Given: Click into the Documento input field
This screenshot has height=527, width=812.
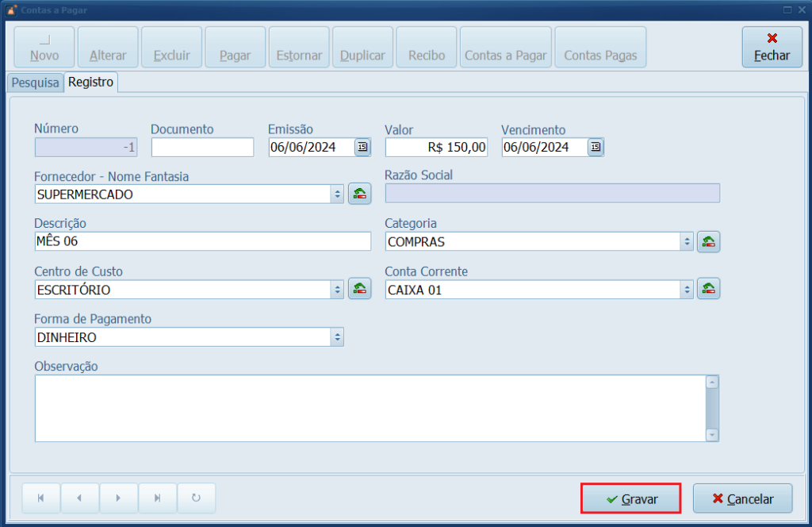Looking at the screenshot, I should (x=202, y=148).
